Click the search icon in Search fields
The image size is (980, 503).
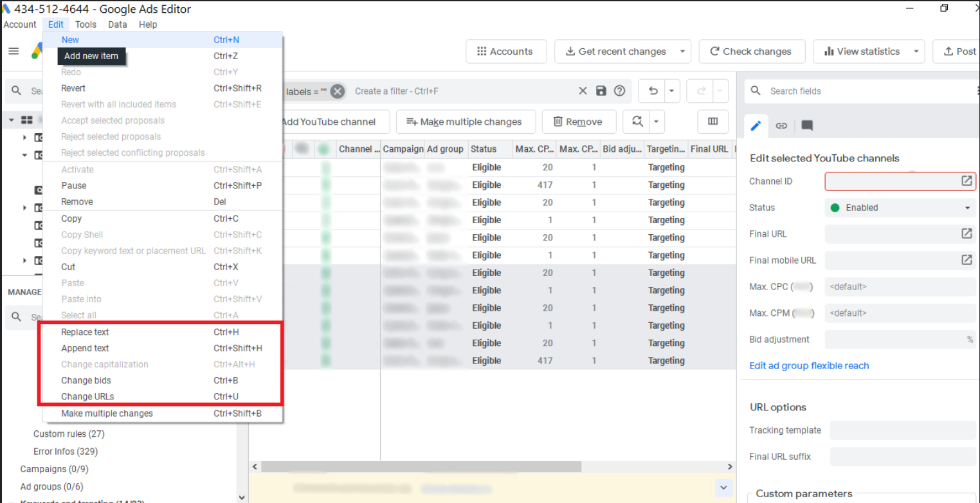pyautogui.click(x=756, y=91)
